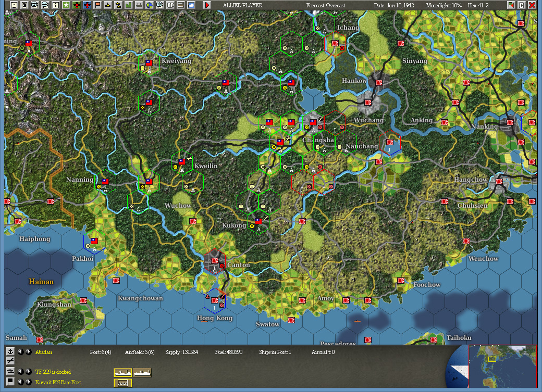
Task: Select the fort unit symbol thumbnail
Action: [x=123, y=383]
